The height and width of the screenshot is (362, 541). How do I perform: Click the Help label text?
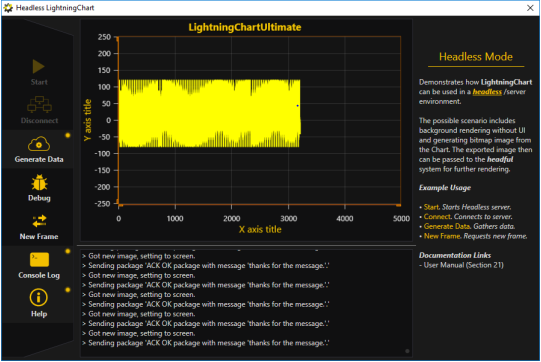39,314
